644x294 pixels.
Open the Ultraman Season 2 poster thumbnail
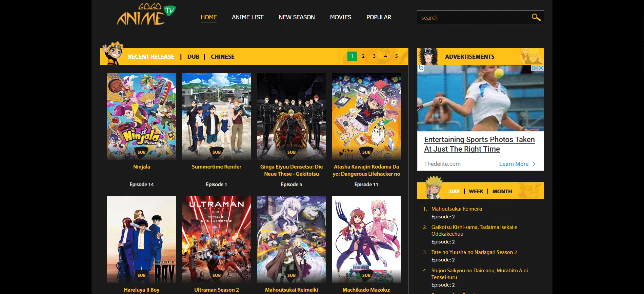pos(217,239)
